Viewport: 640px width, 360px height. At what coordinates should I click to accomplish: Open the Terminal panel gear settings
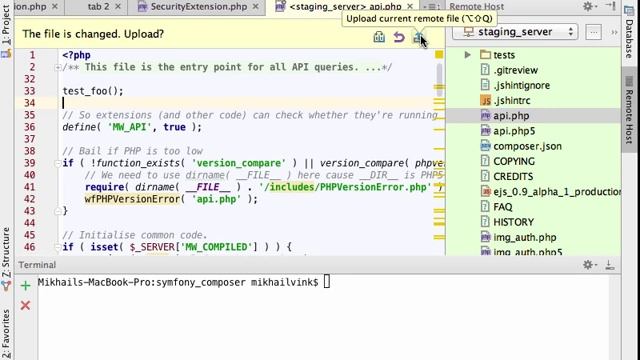[x=588, y=265]
